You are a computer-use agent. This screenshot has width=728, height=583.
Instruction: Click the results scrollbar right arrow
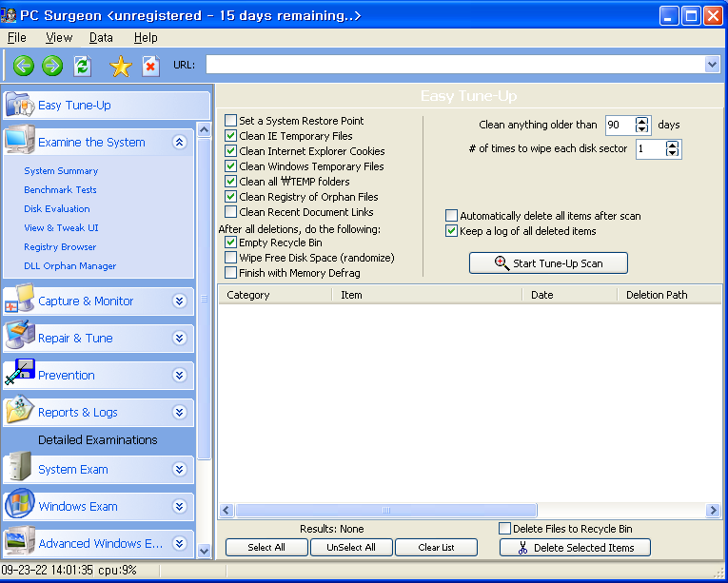click(713, 511)
